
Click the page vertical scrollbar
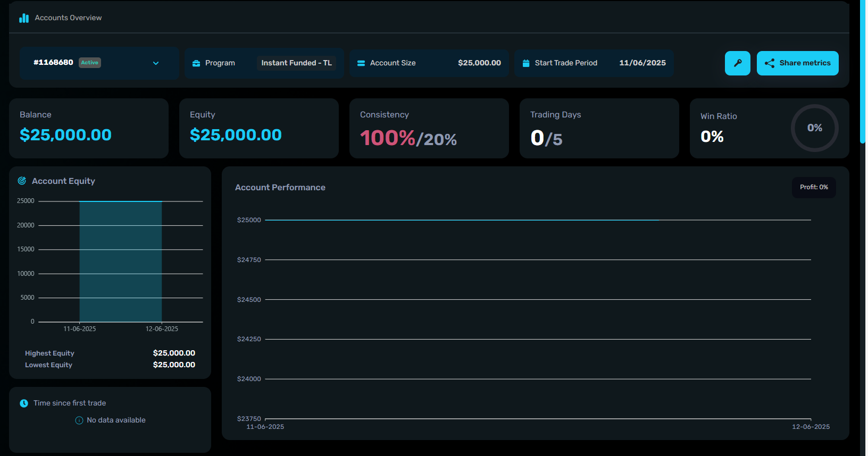coord(862,72)
